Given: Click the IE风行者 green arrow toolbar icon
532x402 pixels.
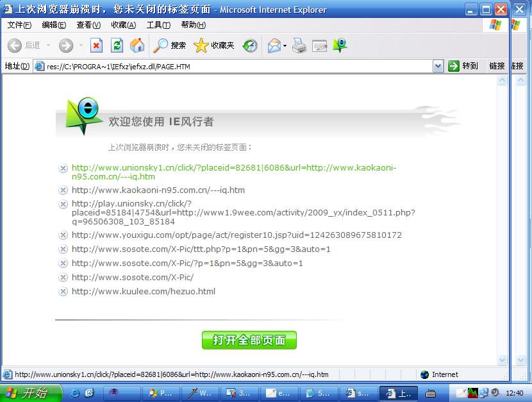Looking at the screenshot, I should (340, 45).
